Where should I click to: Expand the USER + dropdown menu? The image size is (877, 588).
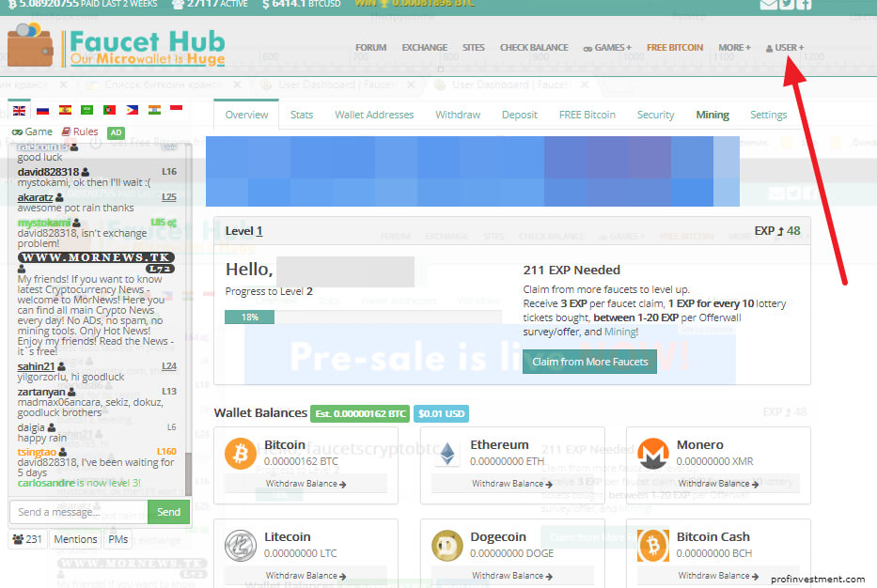click(x=785, y=48)
